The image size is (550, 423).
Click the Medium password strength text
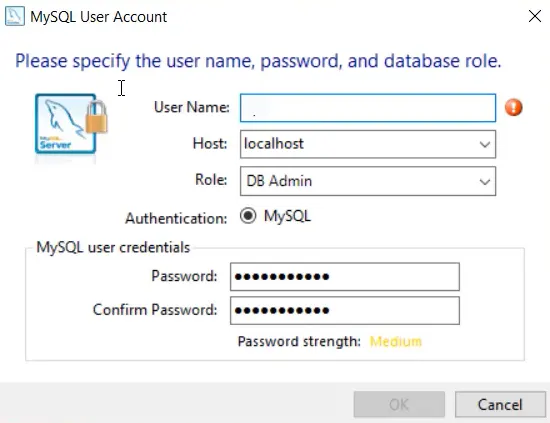pyautogui.click(x=396, y=341)
